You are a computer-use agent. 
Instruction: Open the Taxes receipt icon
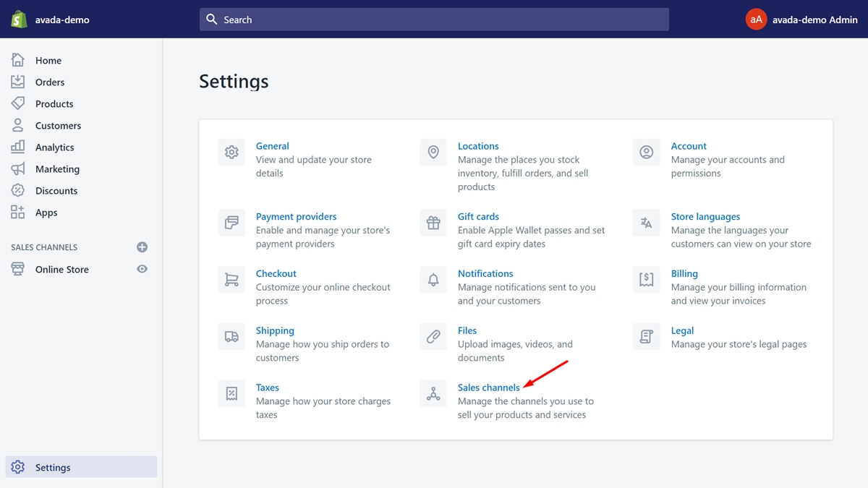click(x=231, y=394)
